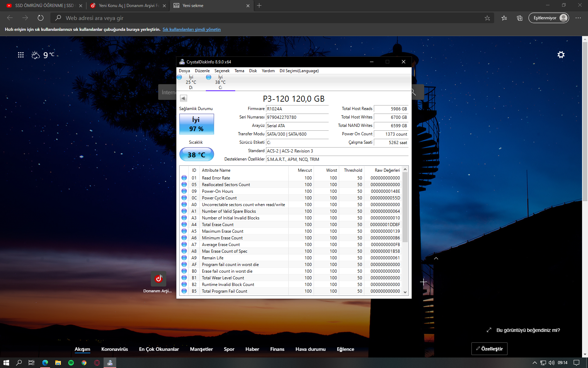
Task: Click the Seri Numarası field 979042270780
Action: 297,117
